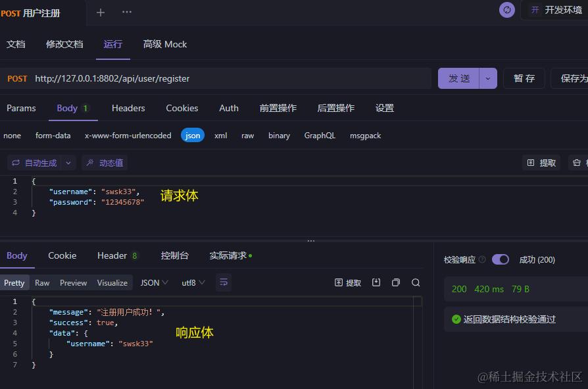Open the response Body tab
The image size is (588, 389).
click(17, 256)
